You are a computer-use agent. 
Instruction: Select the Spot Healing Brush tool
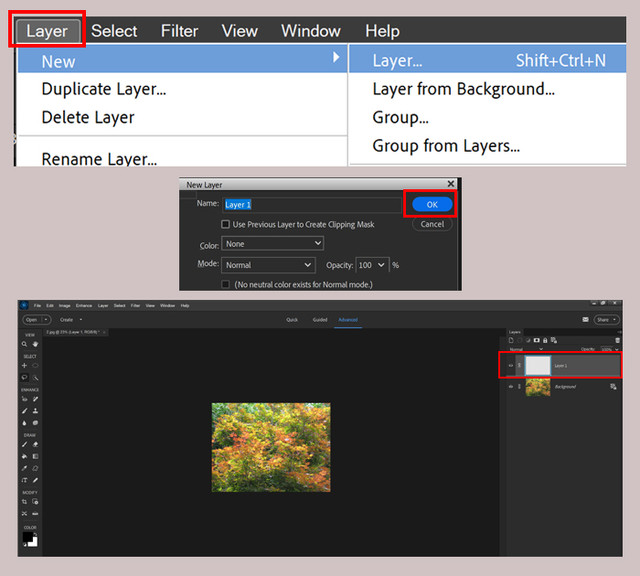[x=36, y=399]
